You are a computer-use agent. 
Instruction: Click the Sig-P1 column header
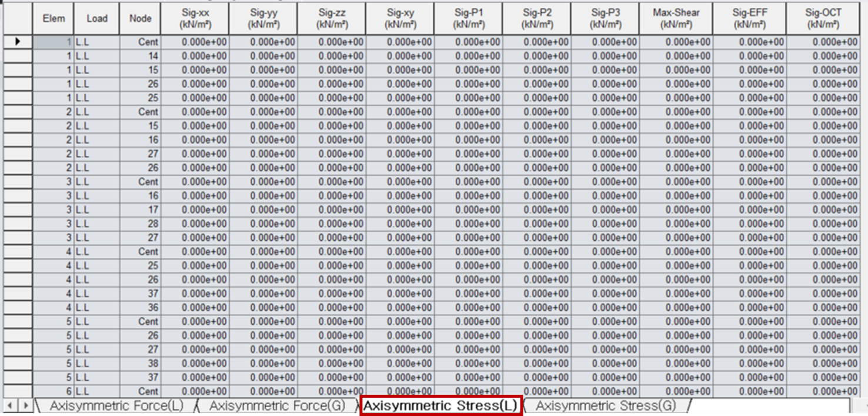(x=469, y=19)
